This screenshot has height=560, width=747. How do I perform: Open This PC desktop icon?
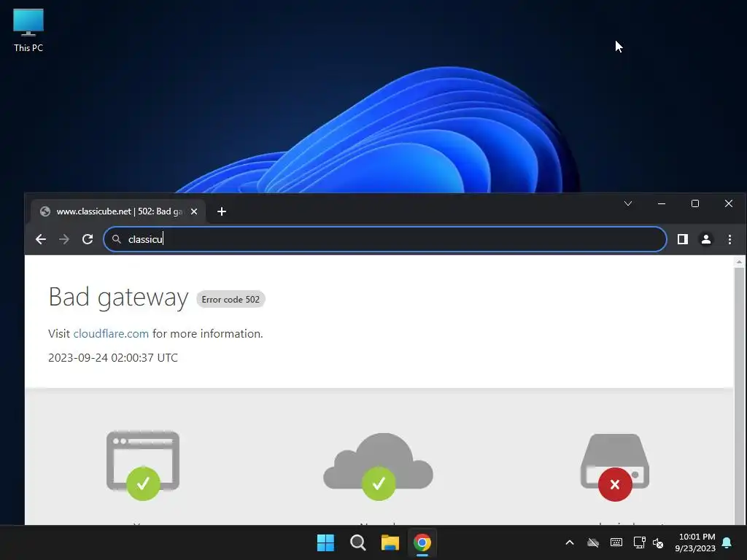[x=28, y=31]
